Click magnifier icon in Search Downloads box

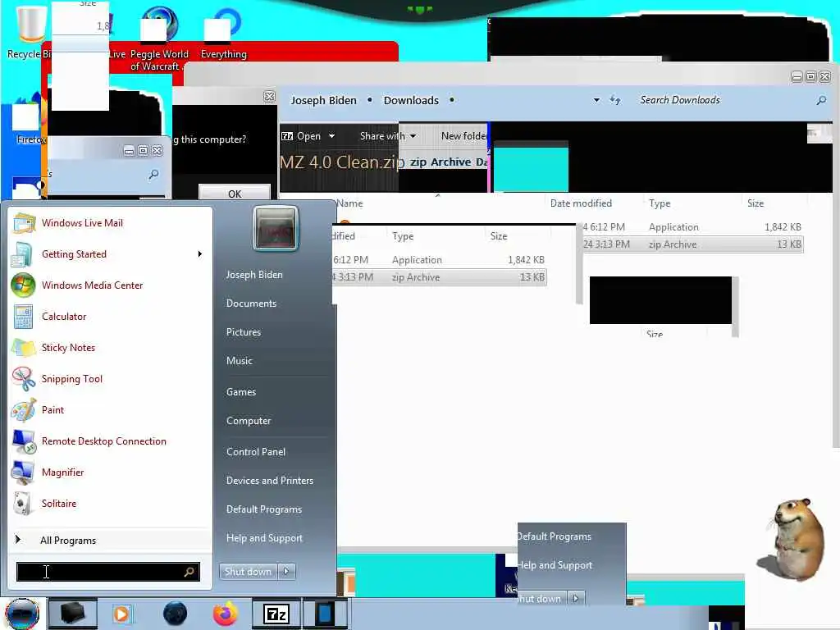point(821,100)
